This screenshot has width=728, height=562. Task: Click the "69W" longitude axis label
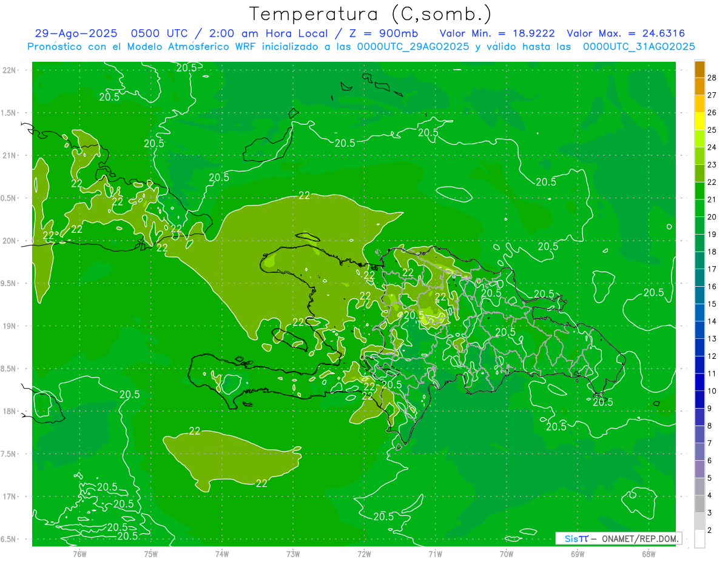pyautogui.click(x=578, y=554)
